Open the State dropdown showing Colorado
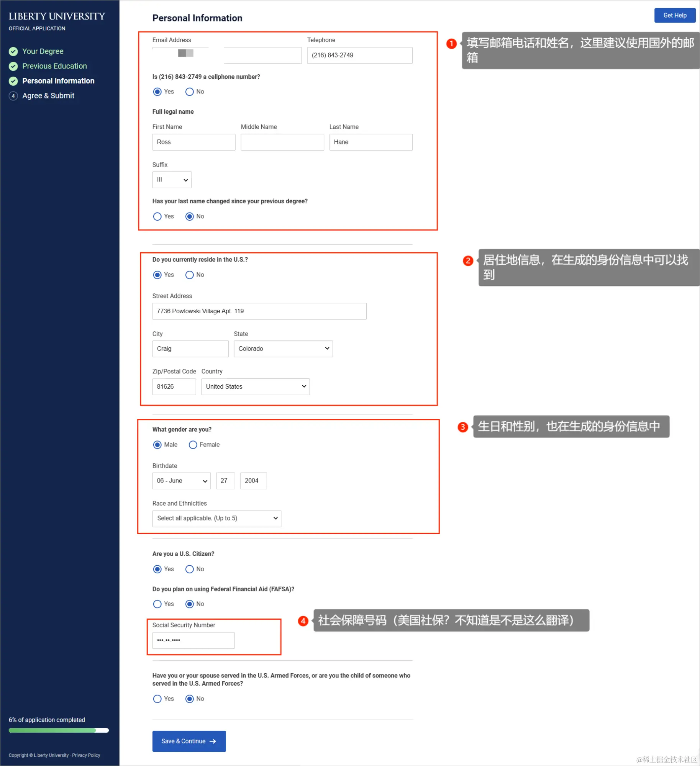Viewport: 700px width, 766px height. (283, 349)
